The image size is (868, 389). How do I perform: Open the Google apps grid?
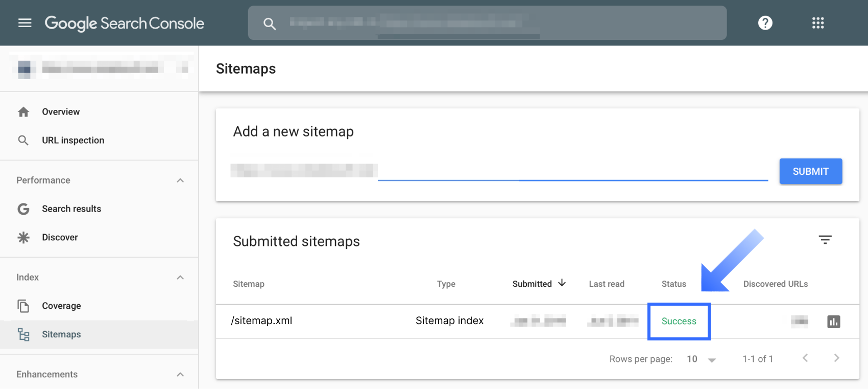(818, 23)
